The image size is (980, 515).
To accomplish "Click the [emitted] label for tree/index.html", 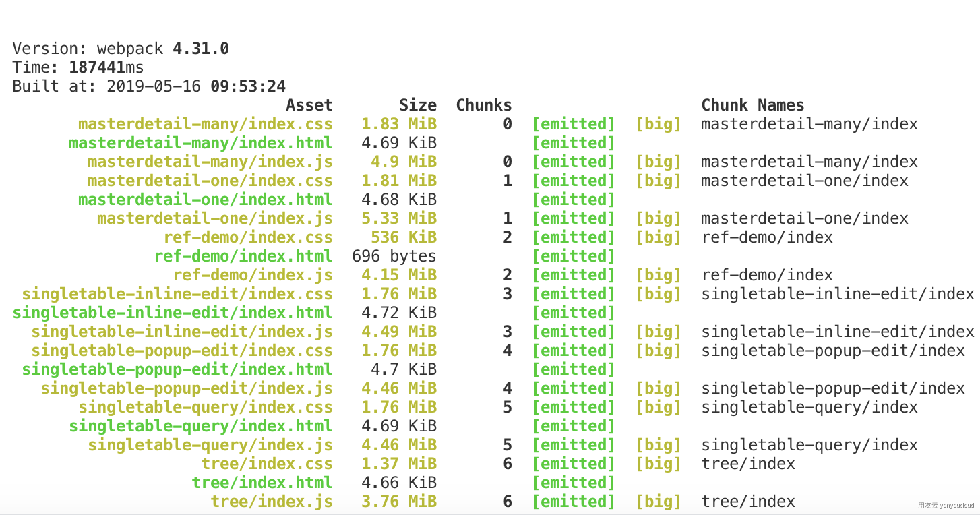I will pos(574,482).
